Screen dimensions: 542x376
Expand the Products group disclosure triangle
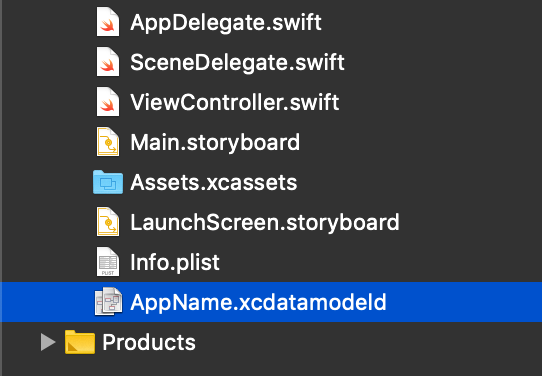point(48,342)
